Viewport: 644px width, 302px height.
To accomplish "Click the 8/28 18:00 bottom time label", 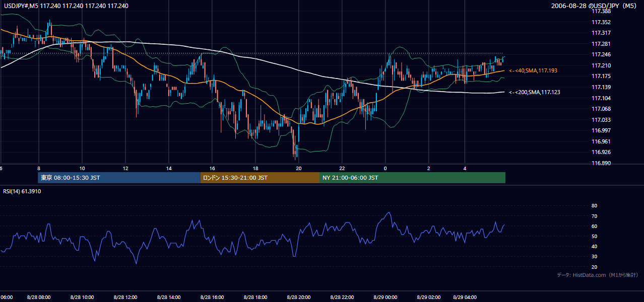I will pyautogui.click(x=255, y=297).
